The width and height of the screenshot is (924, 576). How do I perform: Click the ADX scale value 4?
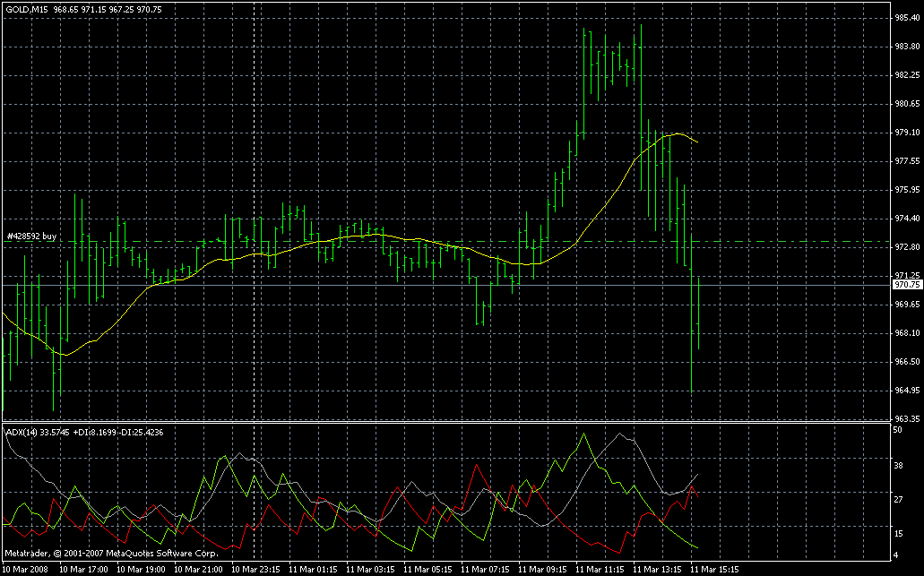pyautogui.click(x=896, y=555)
